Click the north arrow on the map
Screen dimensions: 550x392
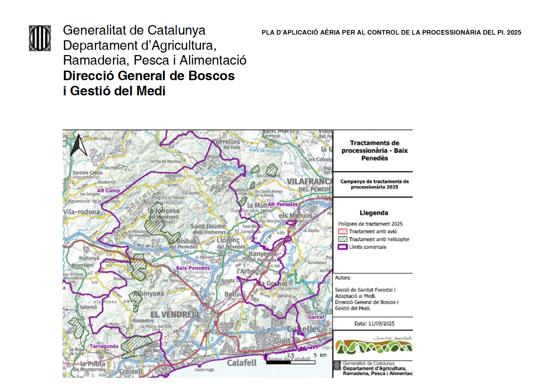78,145
